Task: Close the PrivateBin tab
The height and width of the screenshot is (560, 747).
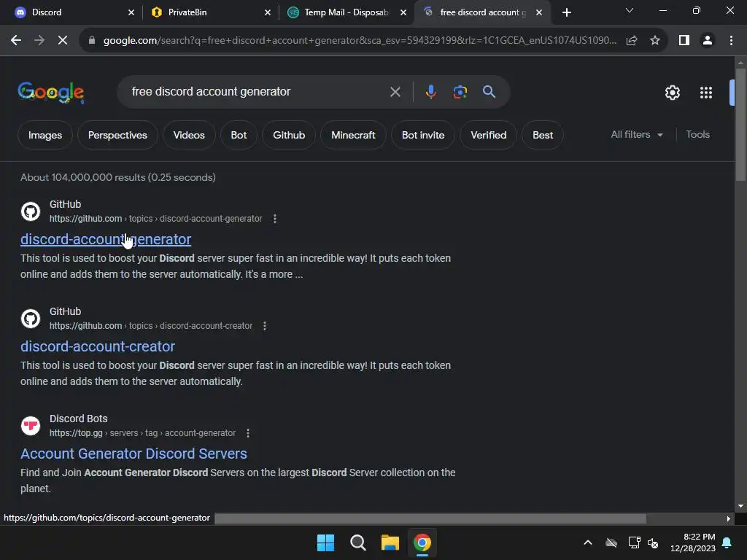Action: 268,12
